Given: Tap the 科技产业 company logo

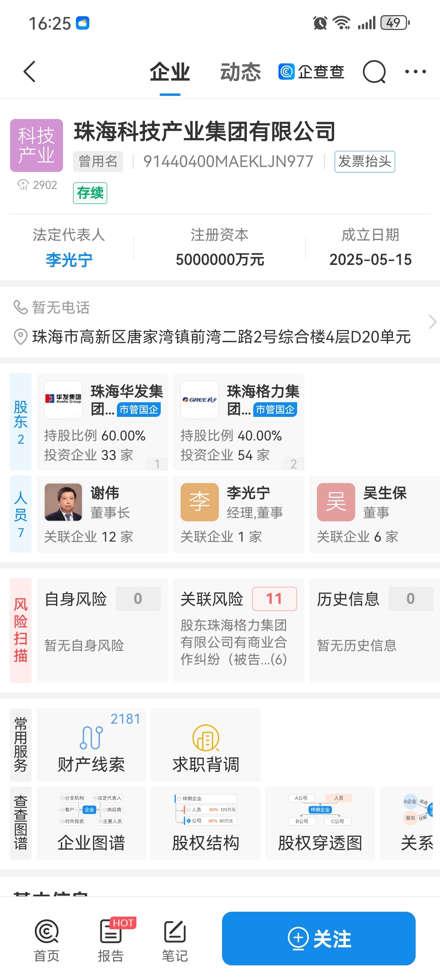Looking at the screenshot, I should (x=37, y=145).
